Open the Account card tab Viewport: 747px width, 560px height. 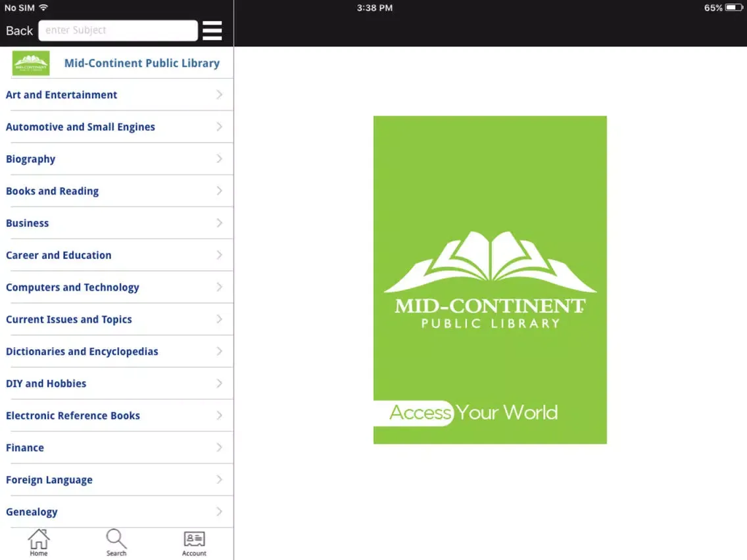pyautogui.click(x=194, y=544)
